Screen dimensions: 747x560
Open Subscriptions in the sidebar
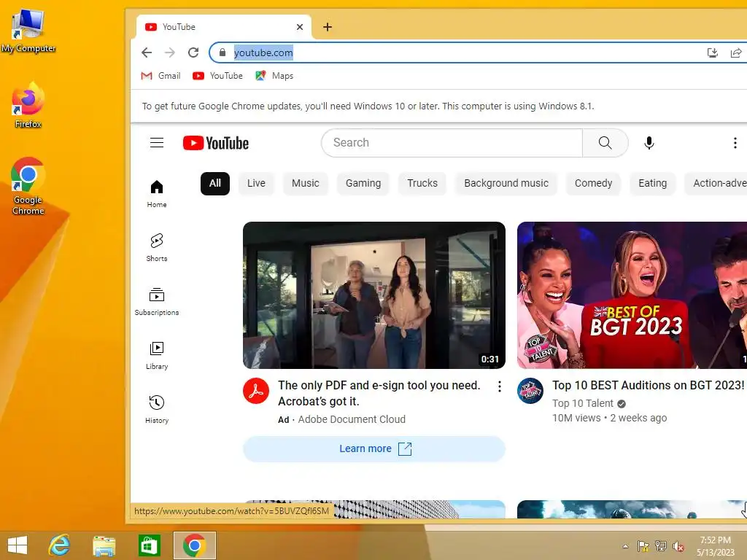coord(157,302)
